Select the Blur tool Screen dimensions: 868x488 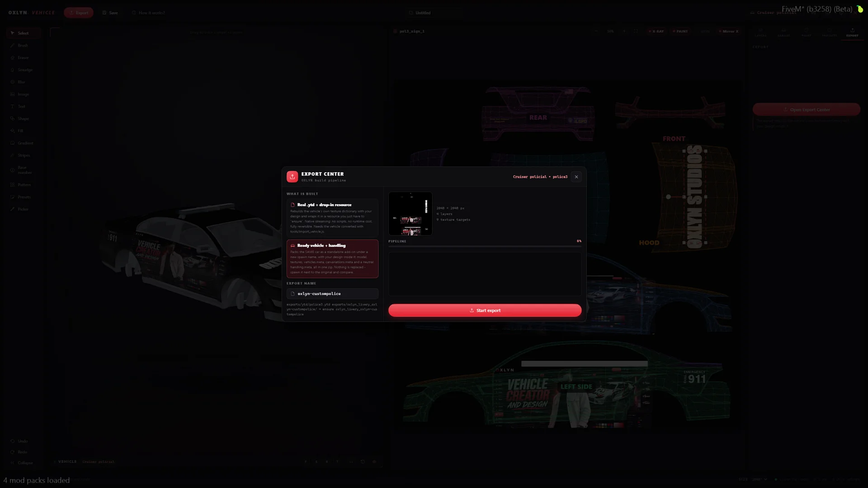(x=24, y=82)
